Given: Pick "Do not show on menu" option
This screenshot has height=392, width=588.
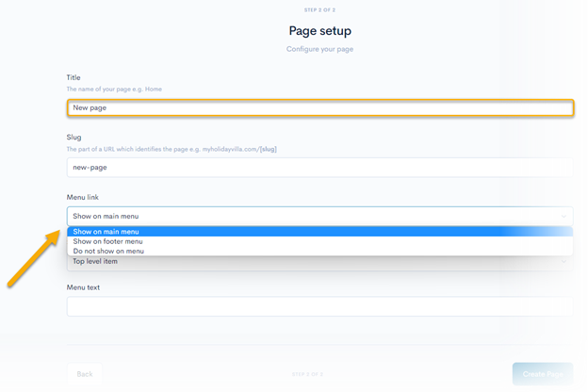Looking at the screenshot, I should [319, 251].
